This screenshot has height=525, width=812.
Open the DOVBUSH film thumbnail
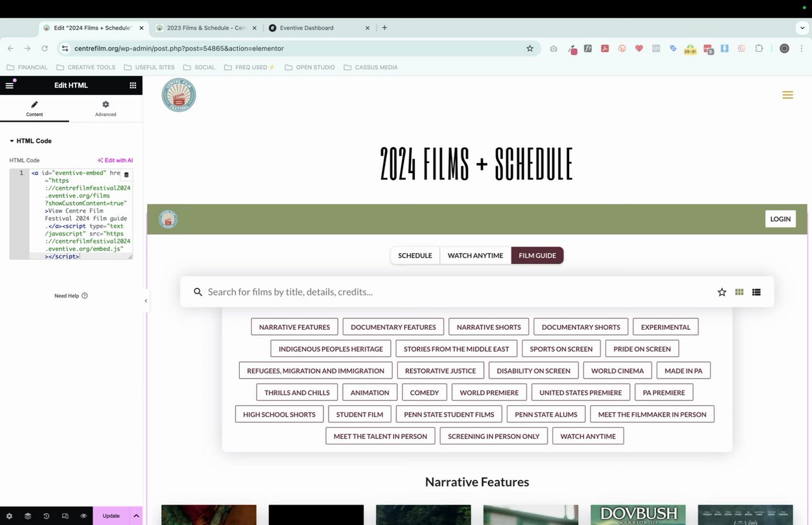tap(638, 515)
